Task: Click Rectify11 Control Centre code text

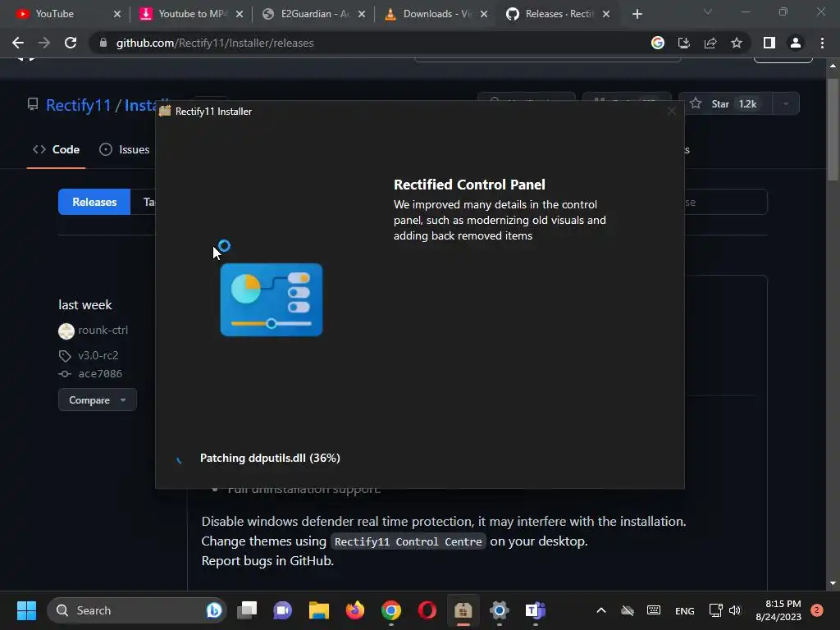Action: pos(409,541)
